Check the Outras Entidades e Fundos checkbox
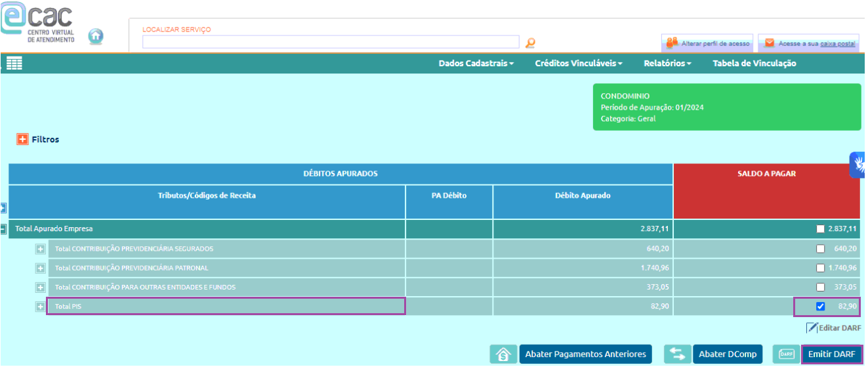Screen dimensions: 868x367 click(x=820, y=287)
